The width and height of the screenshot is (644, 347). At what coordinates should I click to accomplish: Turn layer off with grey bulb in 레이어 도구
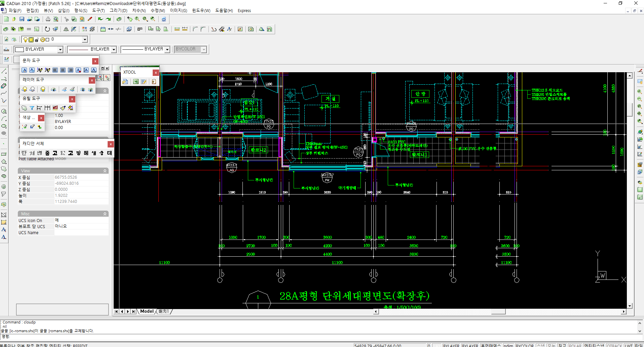coord(32,89)
